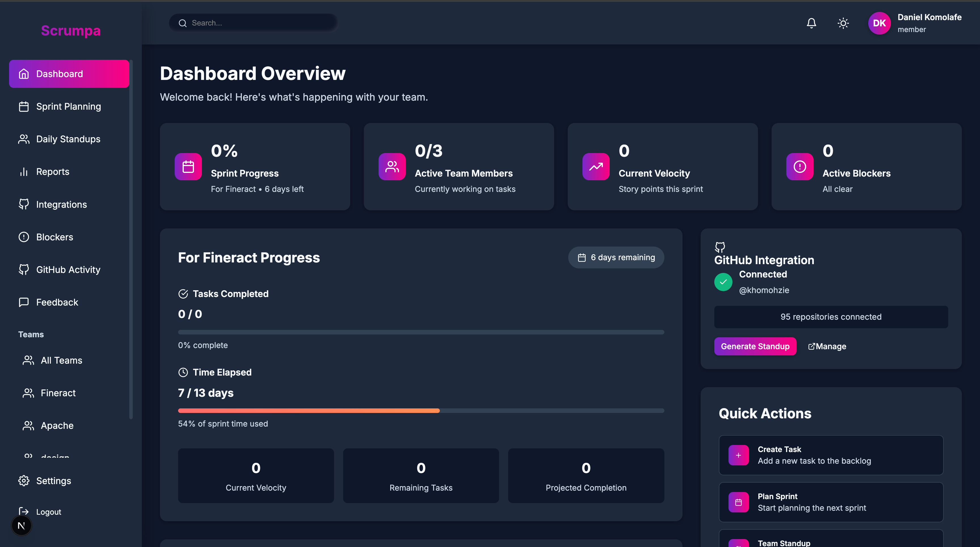Go to Daily Standups page
The height and width of the screenshot is (547, 980).
68,139
